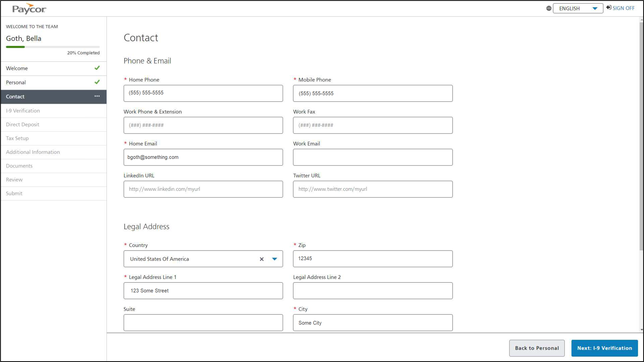The height and width of the screenshot is (362, 644).
Task: Click into the Work Email field
Action: coord(373,157)
